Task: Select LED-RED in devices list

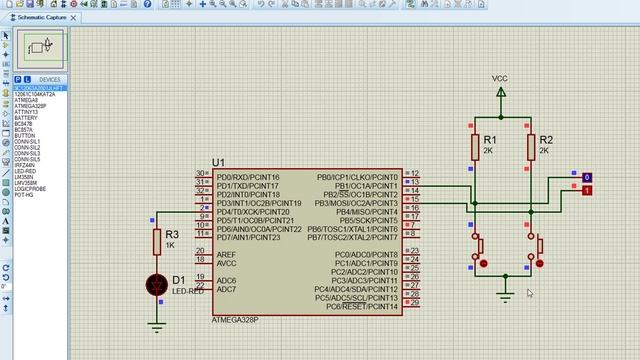Action: pyautogui.click(x=25, y=171)
